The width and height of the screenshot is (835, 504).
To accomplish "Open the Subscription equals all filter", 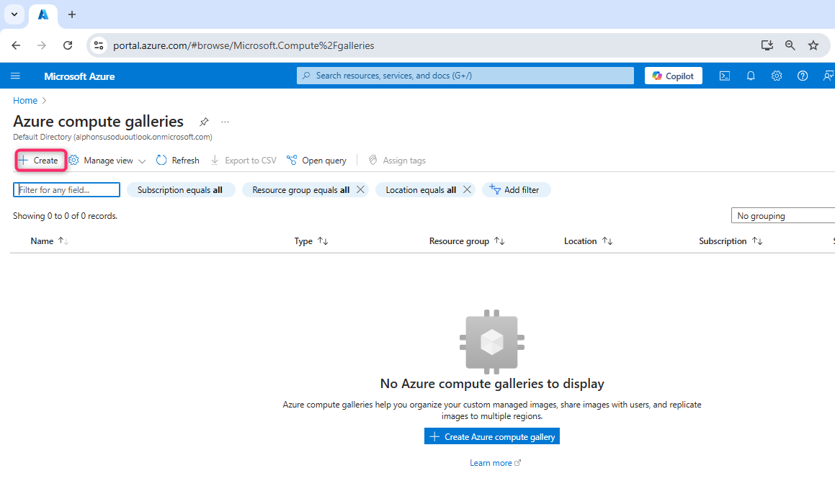I will [181, 190].
